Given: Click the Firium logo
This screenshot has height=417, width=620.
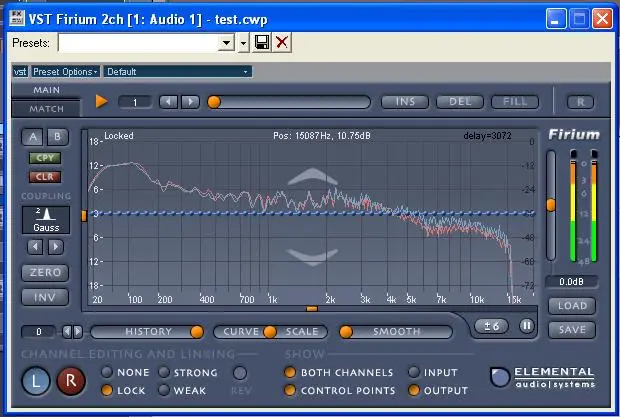Looking at the screenshot, I should (x=574, y=135).
